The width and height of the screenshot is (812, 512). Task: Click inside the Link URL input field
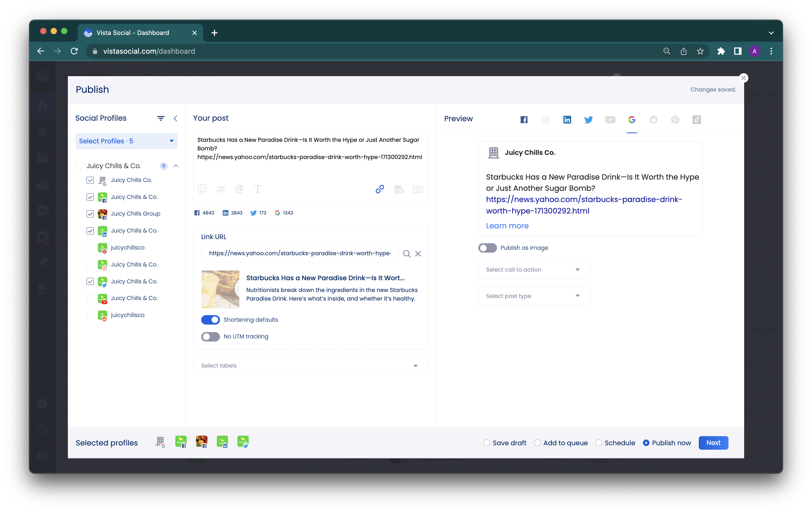point(300,253)
